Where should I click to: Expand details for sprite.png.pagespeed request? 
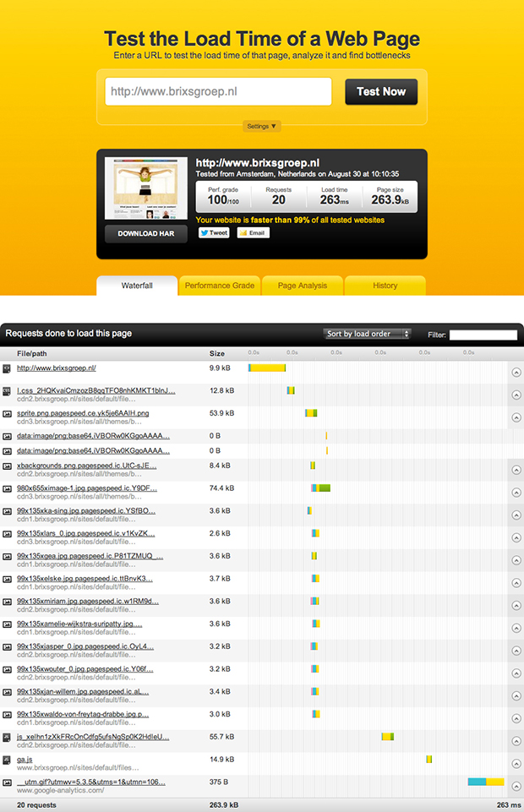point(516,417)
